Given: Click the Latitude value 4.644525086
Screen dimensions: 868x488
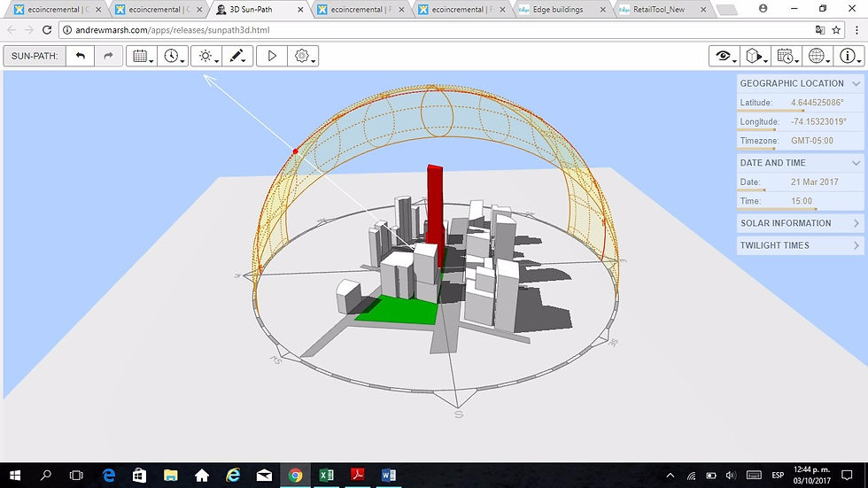Looking at the screenshot, I should 817,103.
